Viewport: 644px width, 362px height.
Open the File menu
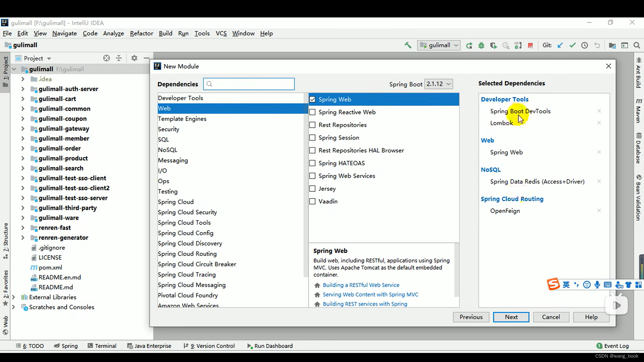(x=7, y=33)
